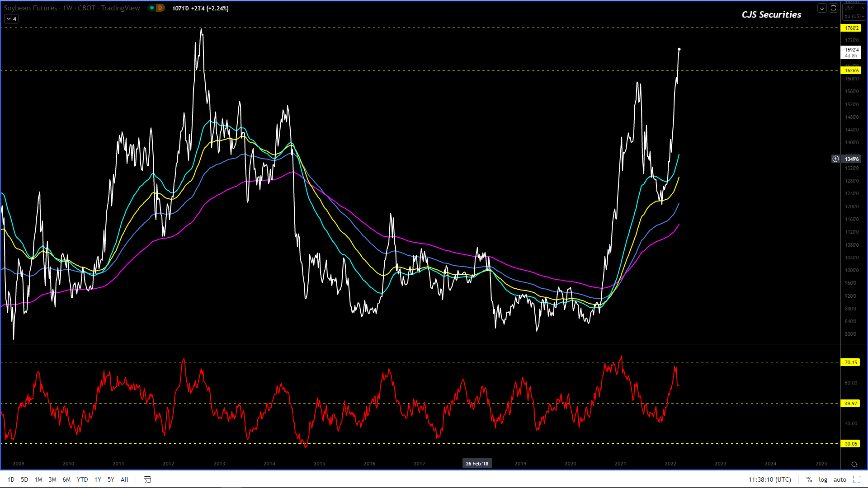Click the 26 Feb '18 date marker
The height and width of the screenshot is (488, 868).
[x=477, y=464]
